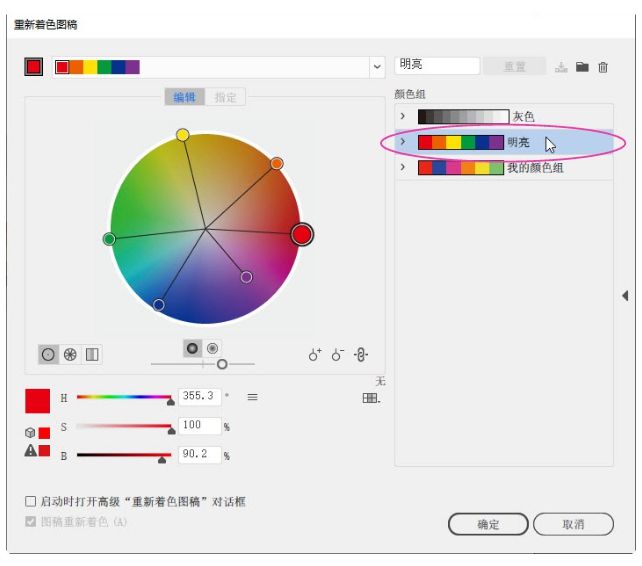Open the harmony rules dropdown arrow
642x566 pixels.
point(377,67)
